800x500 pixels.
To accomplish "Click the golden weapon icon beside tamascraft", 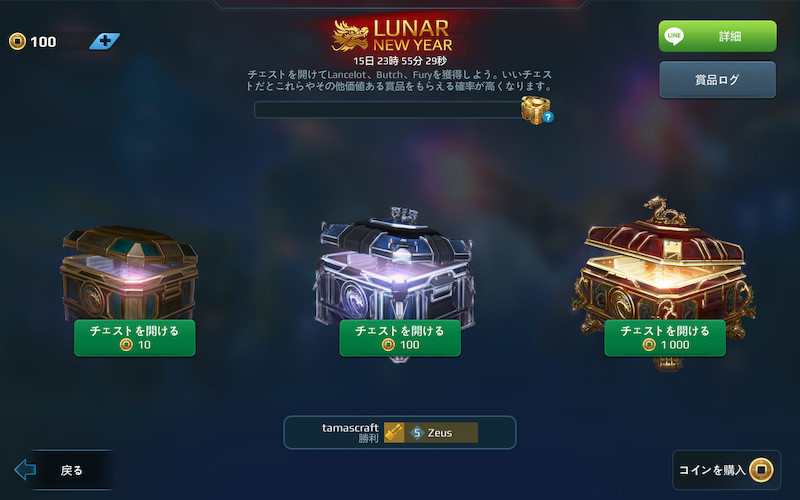I will coord(394,433).
